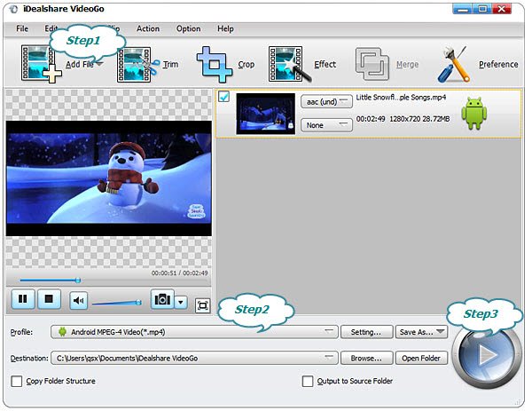532x411 pixels.
Task: Open the None subtitle dropdown
Action: coord(325,125)
